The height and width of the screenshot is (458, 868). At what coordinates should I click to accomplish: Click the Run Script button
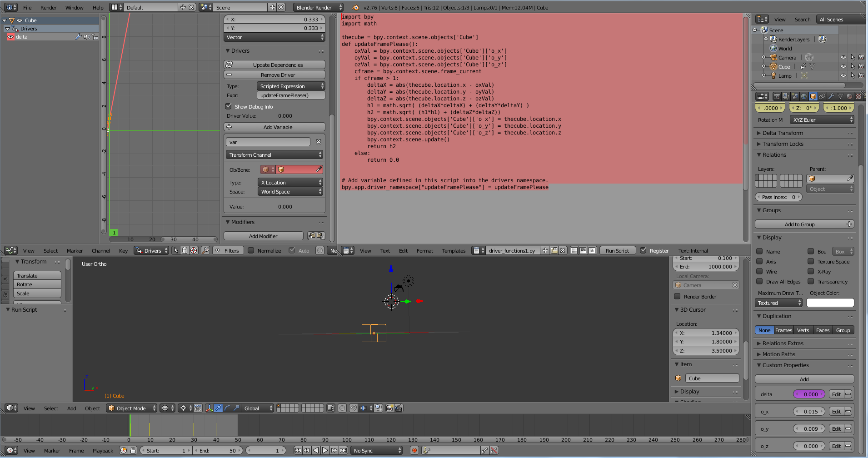pyautogui.click(x=617, y=250)
